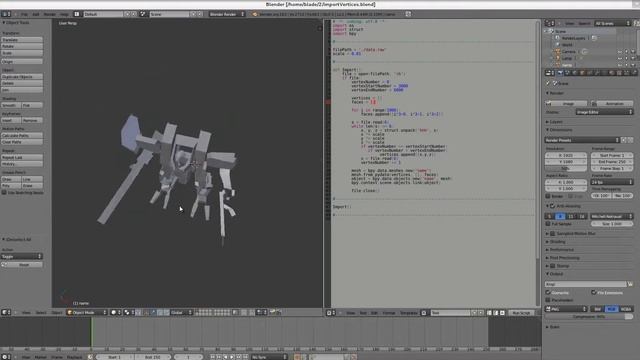Open the File menu in info header

24,14
